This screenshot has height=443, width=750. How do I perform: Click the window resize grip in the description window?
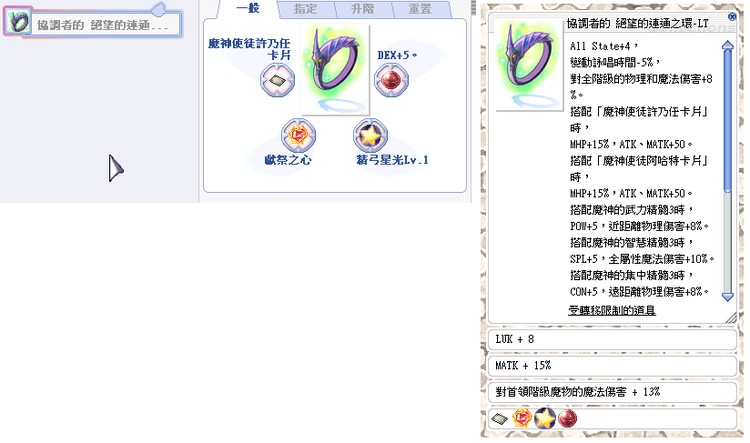(731, 317)
